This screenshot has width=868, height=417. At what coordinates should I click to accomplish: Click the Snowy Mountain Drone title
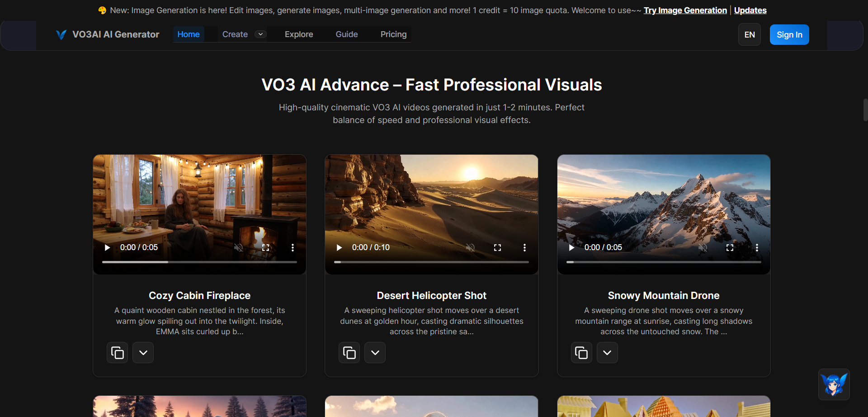point(664,295)
